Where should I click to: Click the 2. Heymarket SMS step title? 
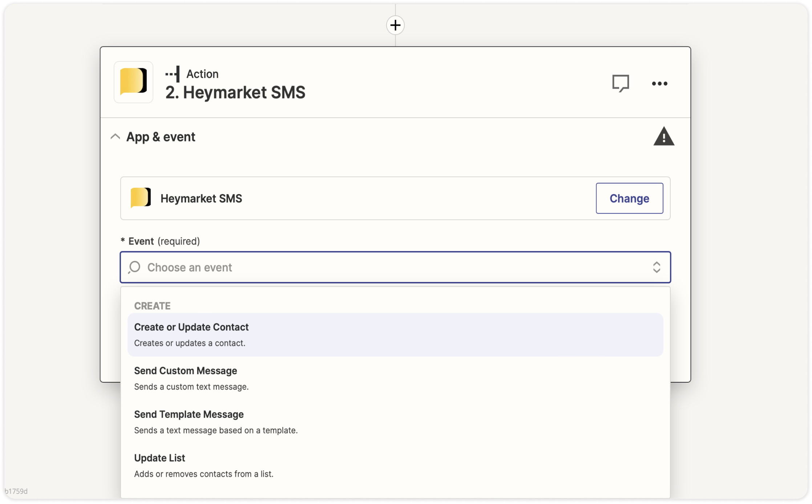[x=235, y=92]
